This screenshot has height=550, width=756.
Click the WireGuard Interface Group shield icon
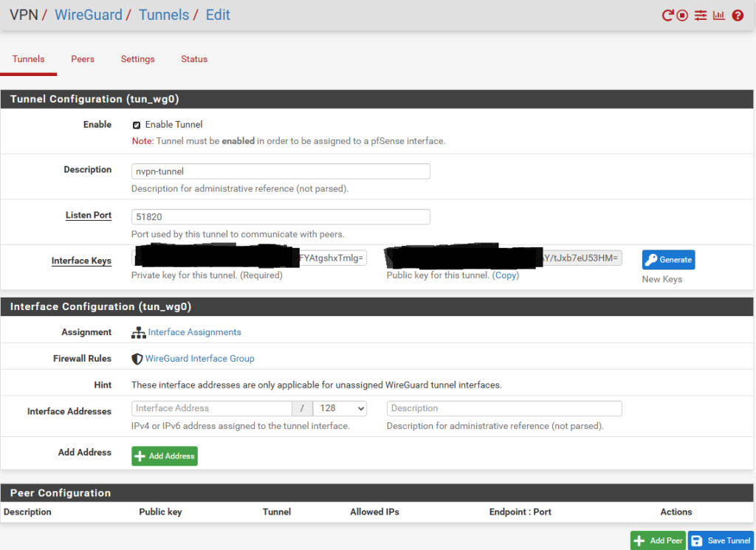(x=137, y=359)
